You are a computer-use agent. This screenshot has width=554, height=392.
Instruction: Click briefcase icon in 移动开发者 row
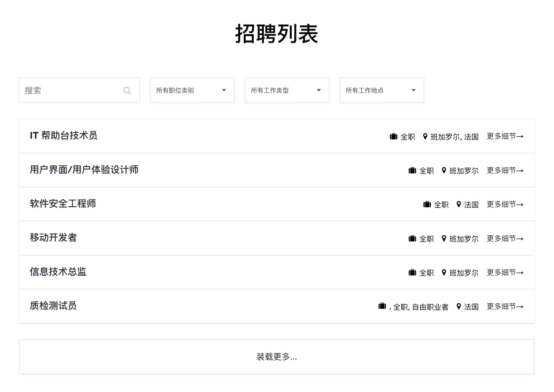pyautogui.click(x=412, y=239)
